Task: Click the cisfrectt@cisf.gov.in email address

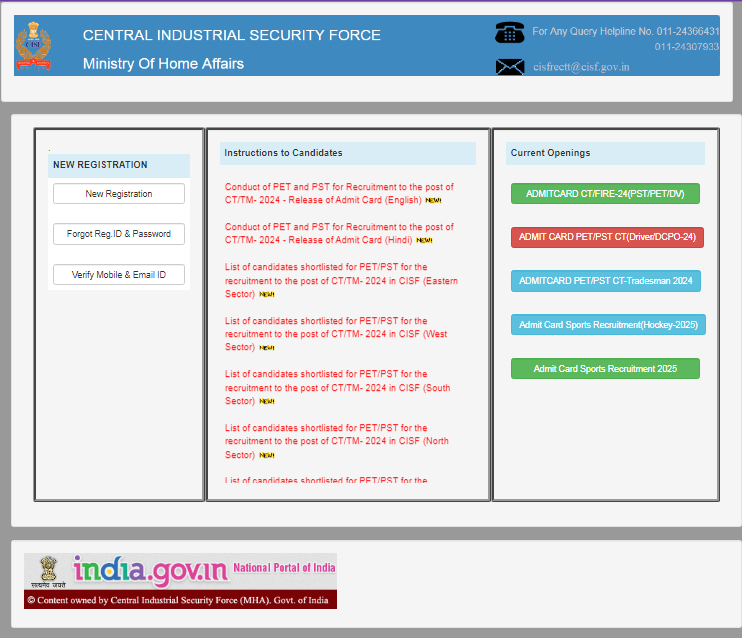Action: [x=581, y=67]
